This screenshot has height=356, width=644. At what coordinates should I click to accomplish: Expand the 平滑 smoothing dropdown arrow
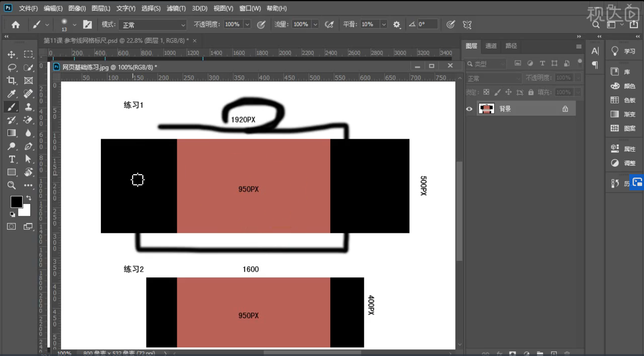[x=384, y=25]
